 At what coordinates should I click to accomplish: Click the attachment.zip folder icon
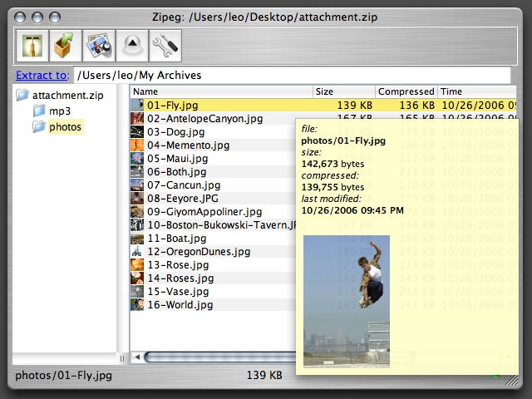point(22,95)
